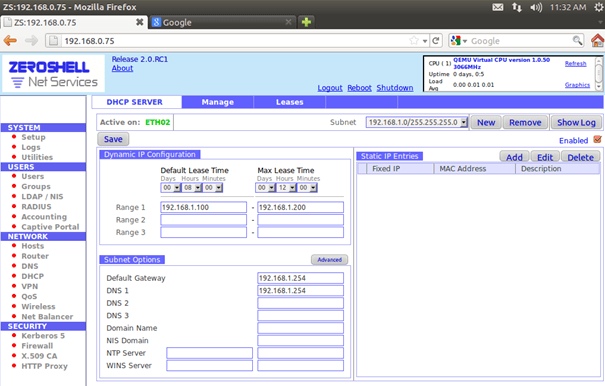Click the Default Gateway field
This screenshot has height=386, width=605.
pyautogui.click(x=300, y=278)
